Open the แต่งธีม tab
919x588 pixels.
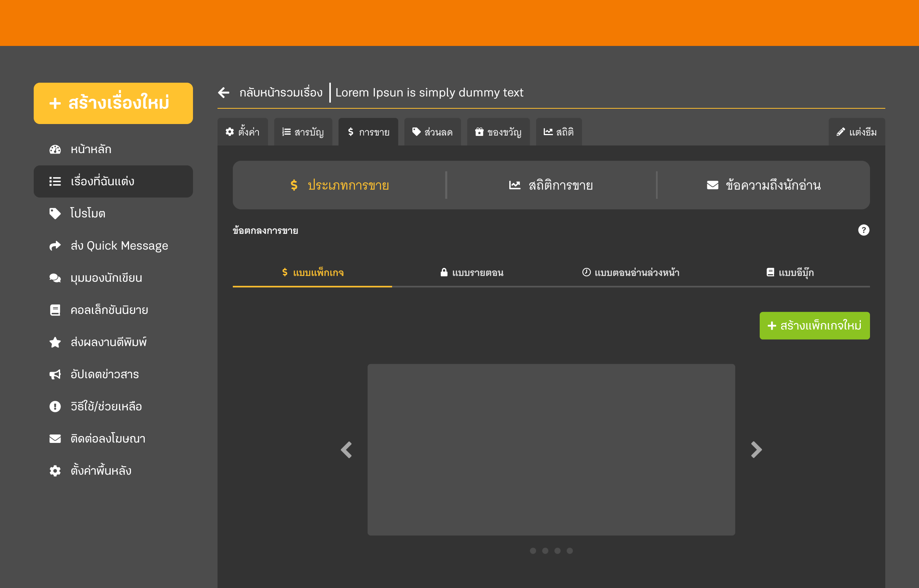(x=857, y=132)
